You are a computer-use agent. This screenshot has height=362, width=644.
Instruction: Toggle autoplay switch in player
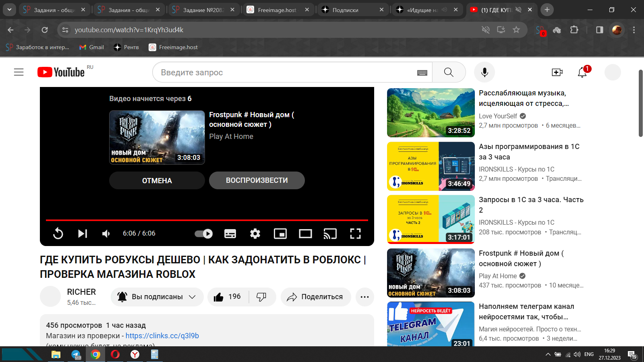(204, 234)
